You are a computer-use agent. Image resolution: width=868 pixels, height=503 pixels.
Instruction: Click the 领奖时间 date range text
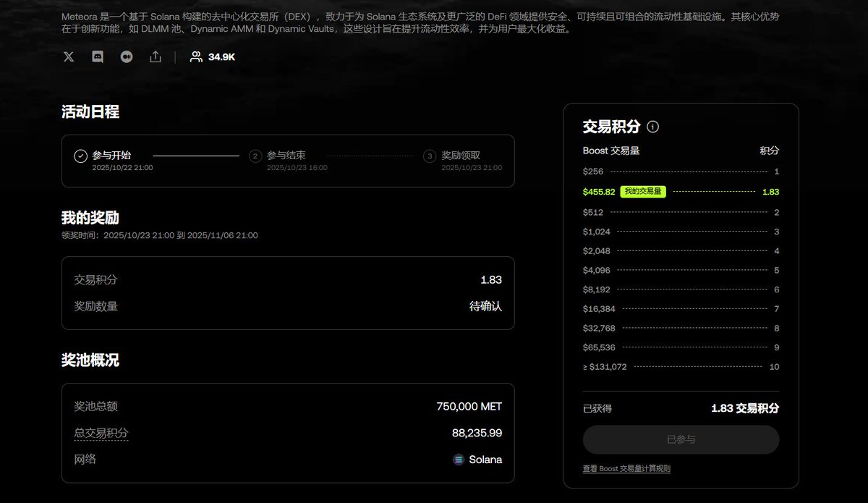click(x=160, y=235)
